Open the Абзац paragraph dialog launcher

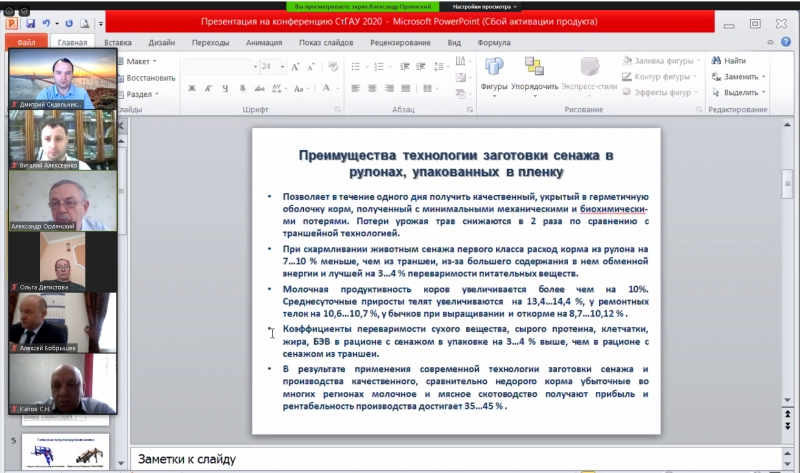pyautogui.click(x=470, y=110)
